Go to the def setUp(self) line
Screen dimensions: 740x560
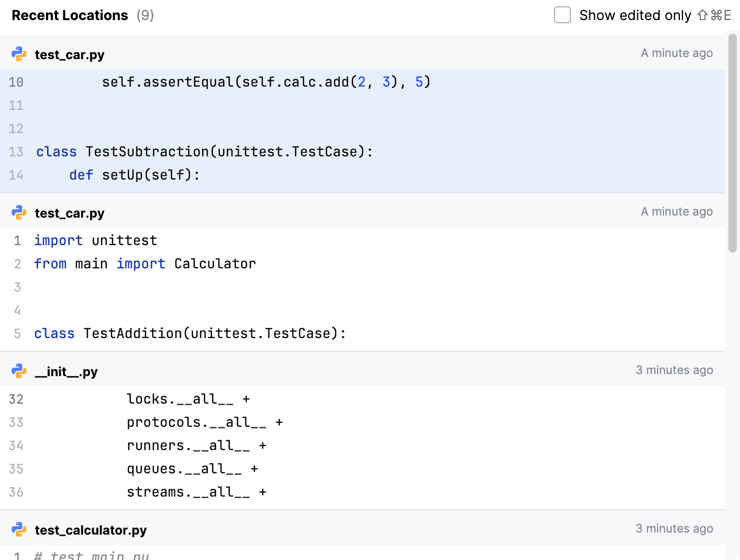[134, 175]
